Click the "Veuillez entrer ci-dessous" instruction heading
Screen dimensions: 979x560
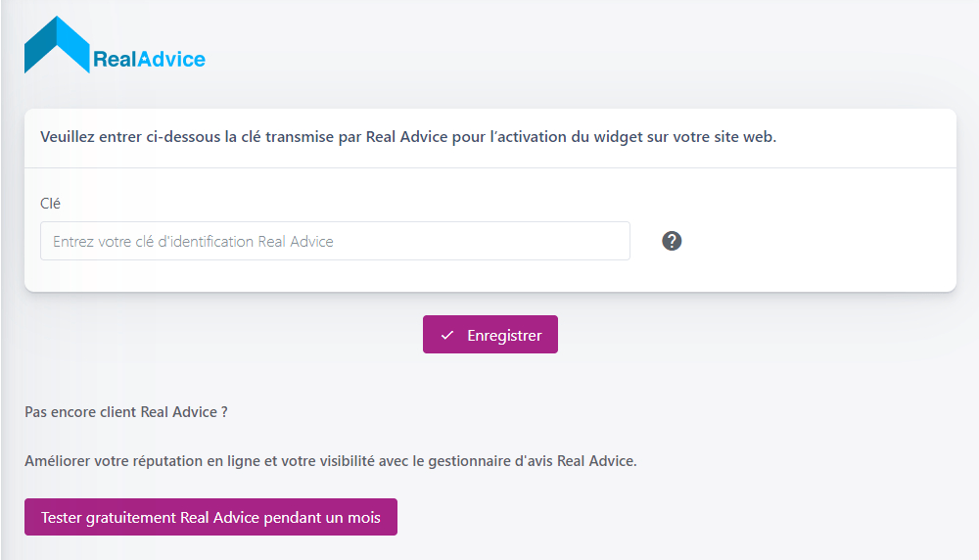pos(408,137)
